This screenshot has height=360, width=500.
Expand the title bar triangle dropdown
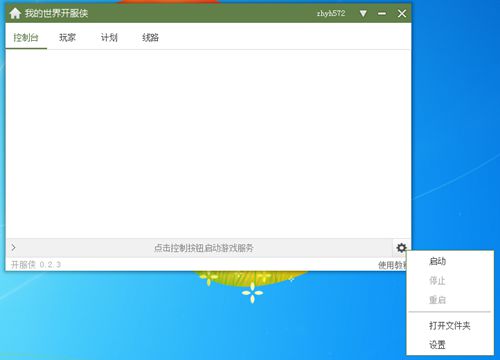click(x=363, y=13)
